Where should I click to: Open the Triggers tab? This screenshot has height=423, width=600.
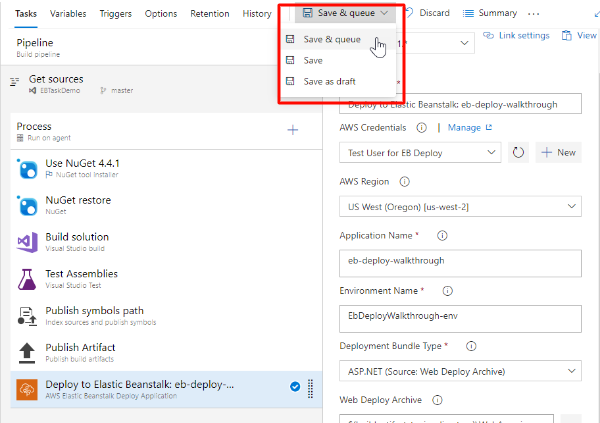(x=116, y=14)
